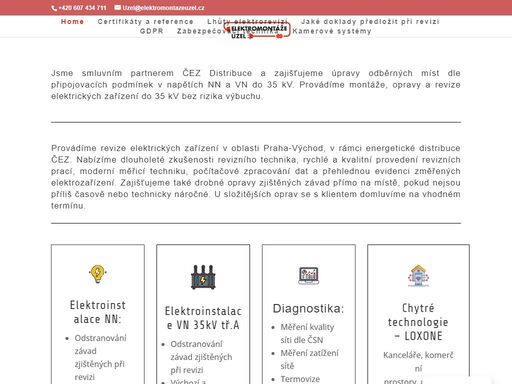
Task: Click Odstranování závad item in Elektroinstalace NN card
Action: tap(100, 357)
